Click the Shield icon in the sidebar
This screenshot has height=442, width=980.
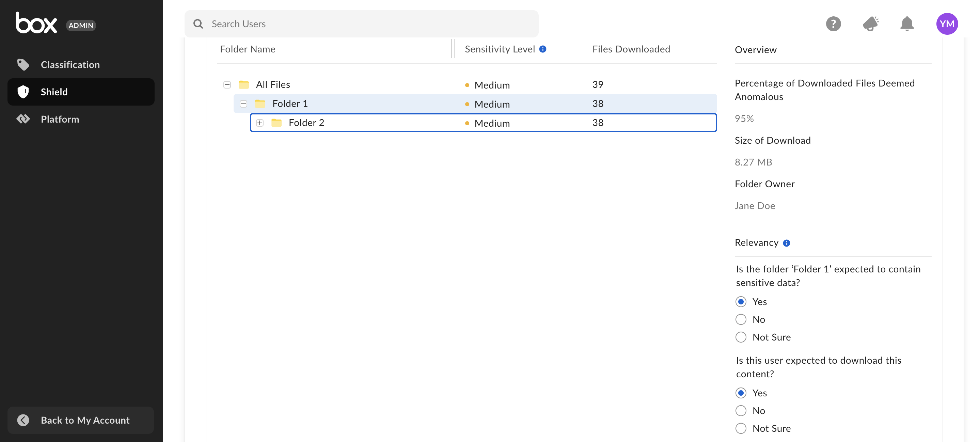coord(23,92)
